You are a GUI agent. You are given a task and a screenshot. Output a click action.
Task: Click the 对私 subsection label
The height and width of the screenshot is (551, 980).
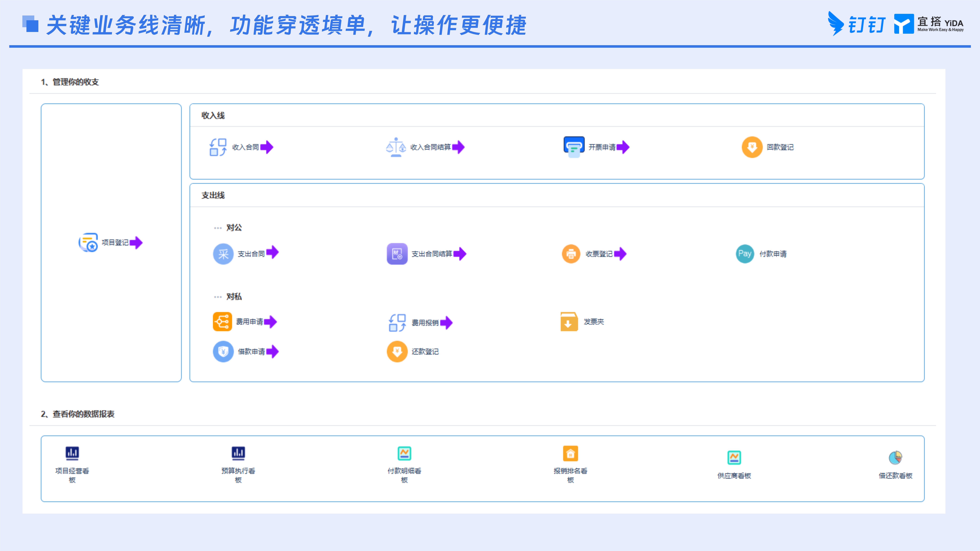click(x=234, y=297)
